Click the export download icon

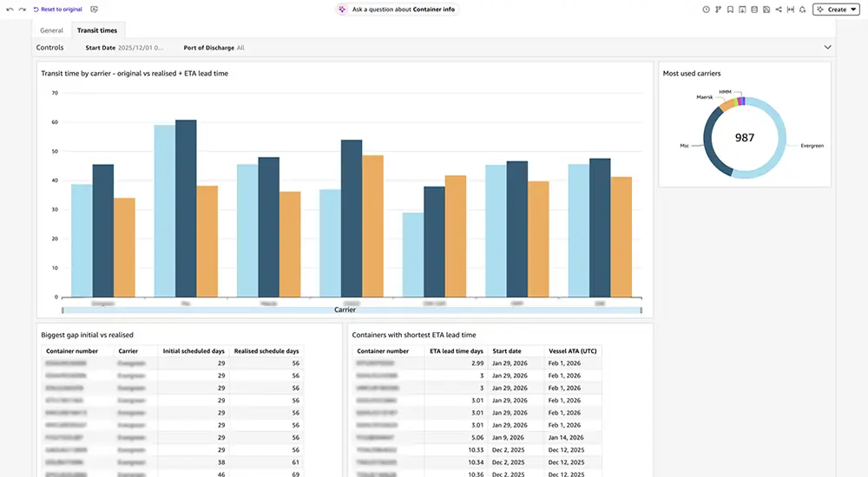742,10
